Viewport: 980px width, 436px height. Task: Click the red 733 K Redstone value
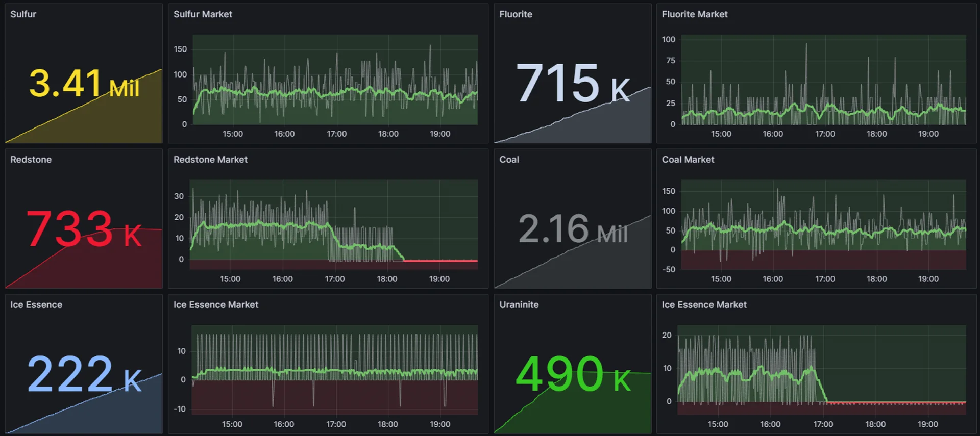[84, 229]
